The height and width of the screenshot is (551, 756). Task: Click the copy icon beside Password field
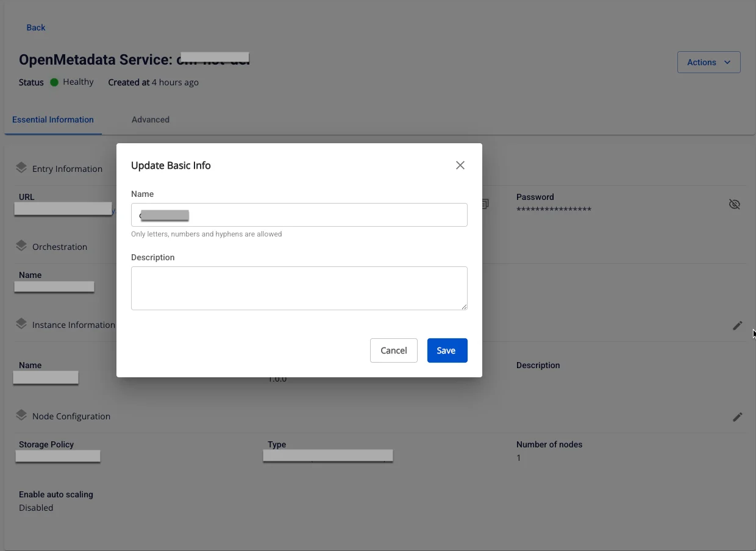point(485,204)
